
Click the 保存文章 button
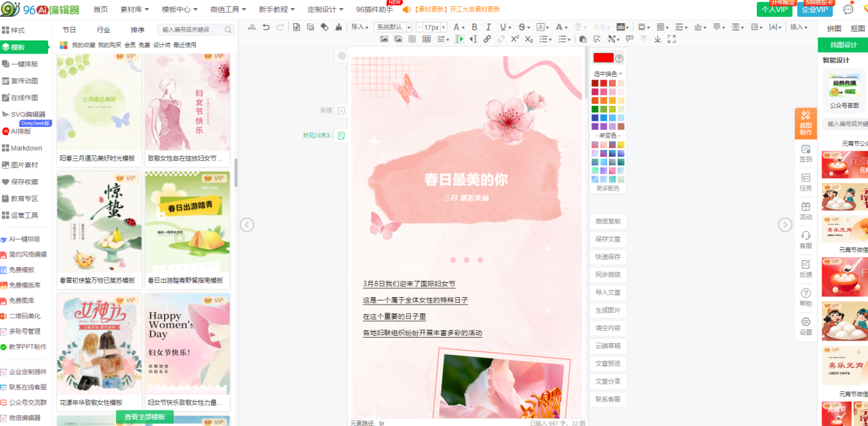(608, 239)
